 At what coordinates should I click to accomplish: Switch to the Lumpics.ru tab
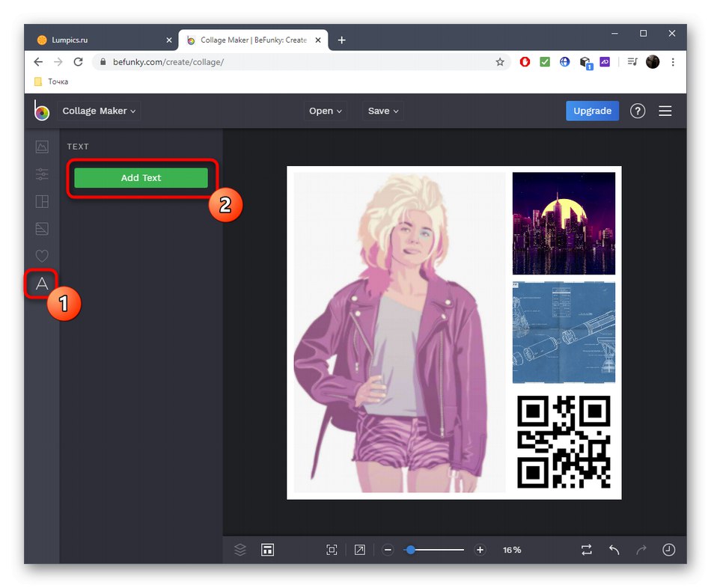point(100,40)
